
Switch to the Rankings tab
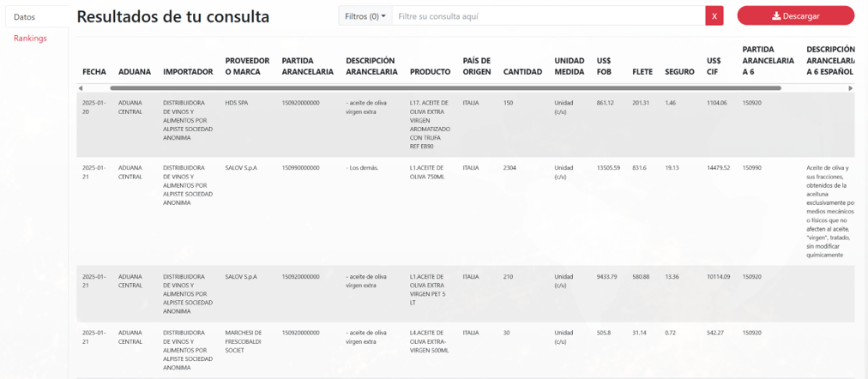[x=30, y=39]
